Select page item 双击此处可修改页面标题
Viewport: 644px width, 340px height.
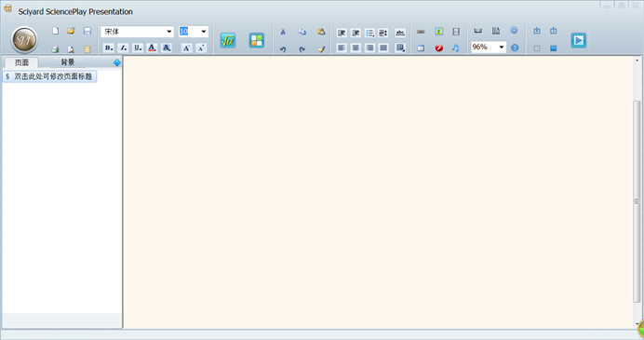pos(49,76)
